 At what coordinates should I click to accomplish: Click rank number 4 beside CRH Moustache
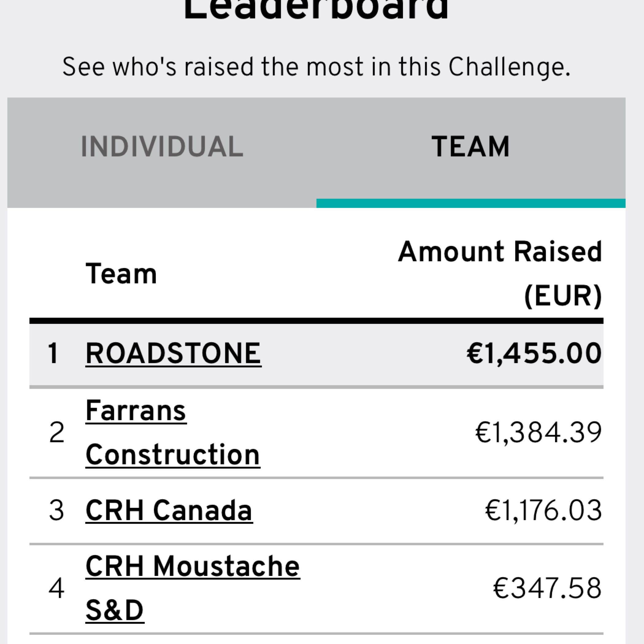click(x=56, y=588)
